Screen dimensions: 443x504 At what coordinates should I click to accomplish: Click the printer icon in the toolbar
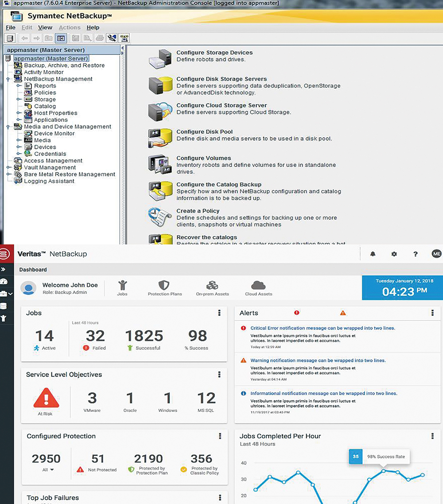pos(100,38)
